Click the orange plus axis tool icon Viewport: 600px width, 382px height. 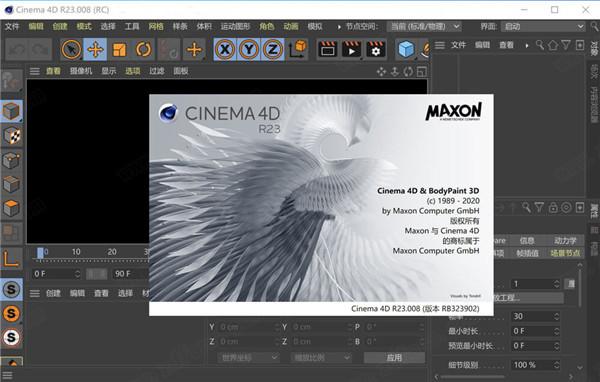(x=194, y=49)
